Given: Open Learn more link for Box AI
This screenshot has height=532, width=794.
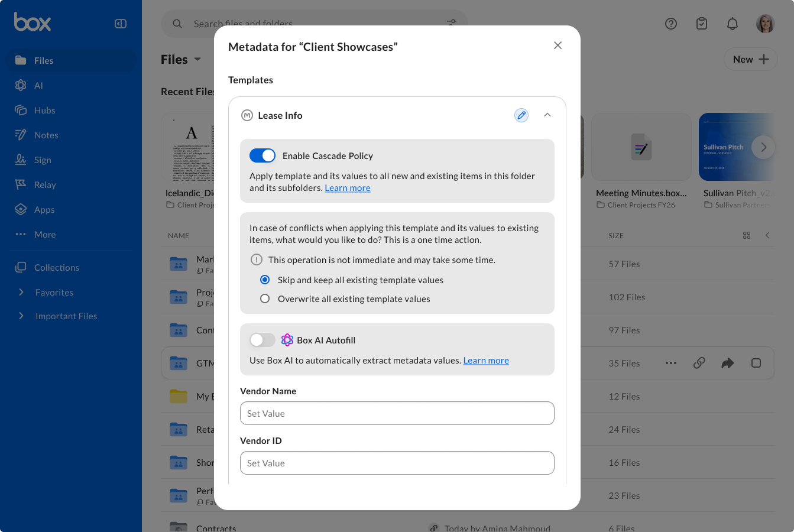Looking at the screenshot, I should pos(486,361).
